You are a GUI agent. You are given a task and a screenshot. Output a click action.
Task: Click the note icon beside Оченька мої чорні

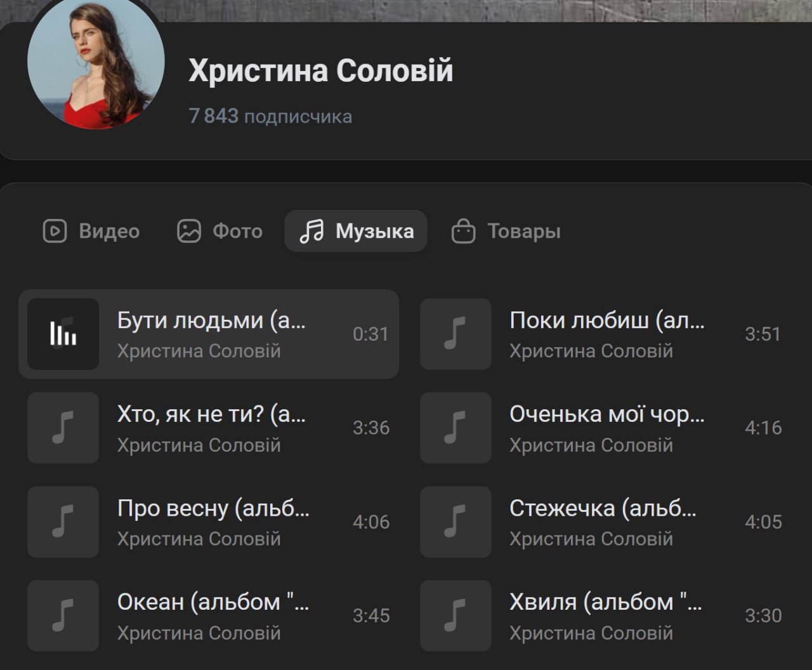(x=455, y=428)
